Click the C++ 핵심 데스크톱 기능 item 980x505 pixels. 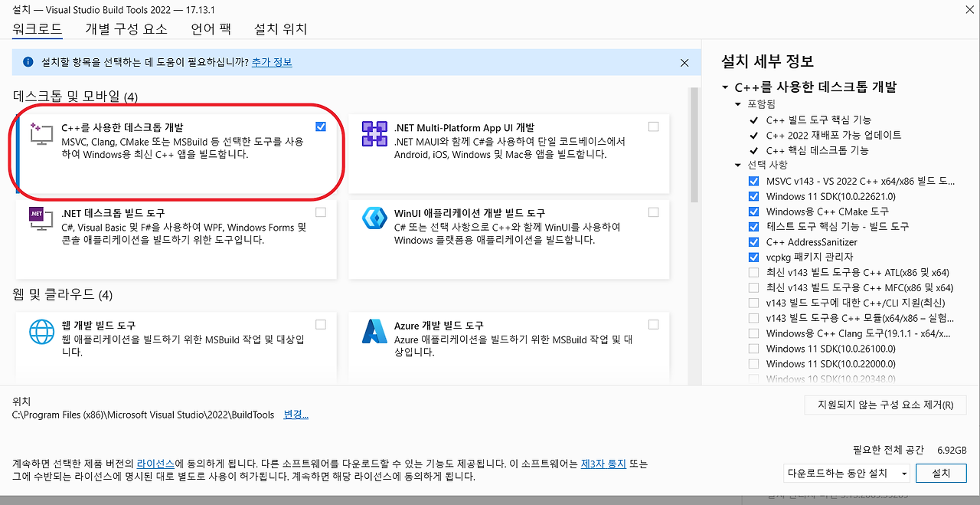(x=817, y=150)
